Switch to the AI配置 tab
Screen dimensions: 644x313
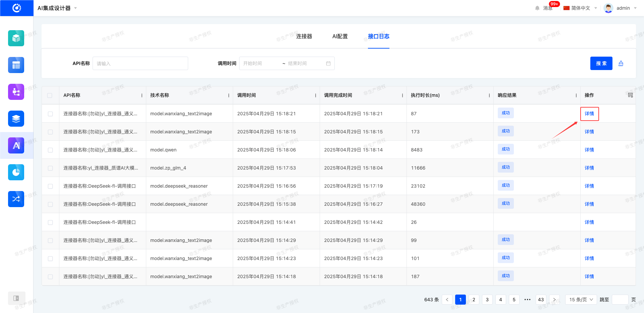click(340, 36)
